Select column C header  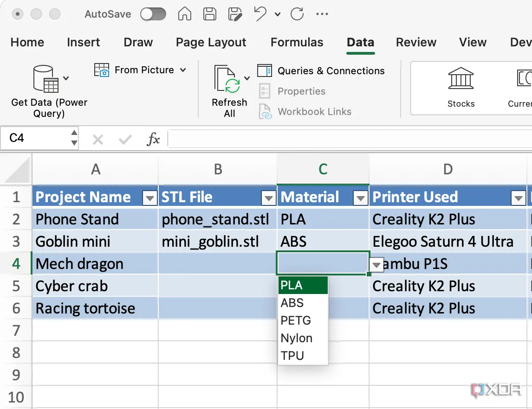pyautogui.click(x=323, y=169)
